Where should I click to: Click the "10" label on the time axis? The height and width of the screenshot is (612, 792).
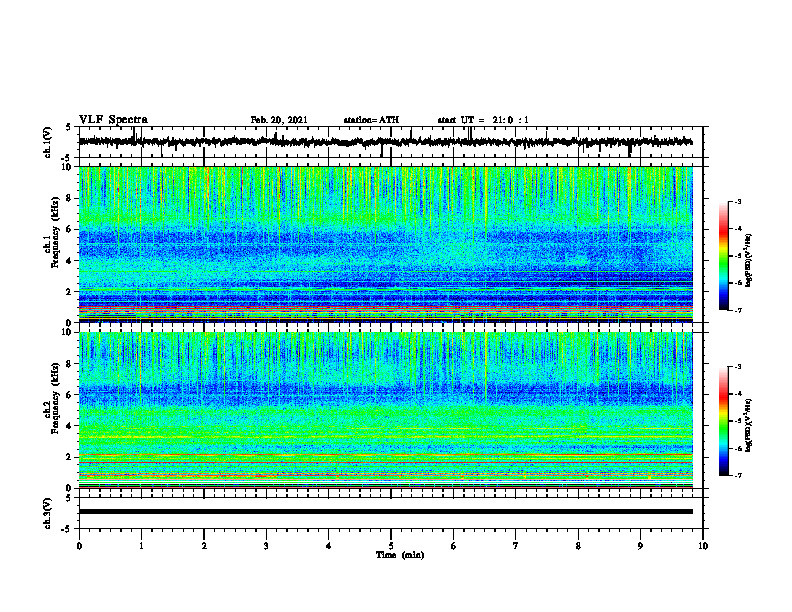[x=703, y=546]
